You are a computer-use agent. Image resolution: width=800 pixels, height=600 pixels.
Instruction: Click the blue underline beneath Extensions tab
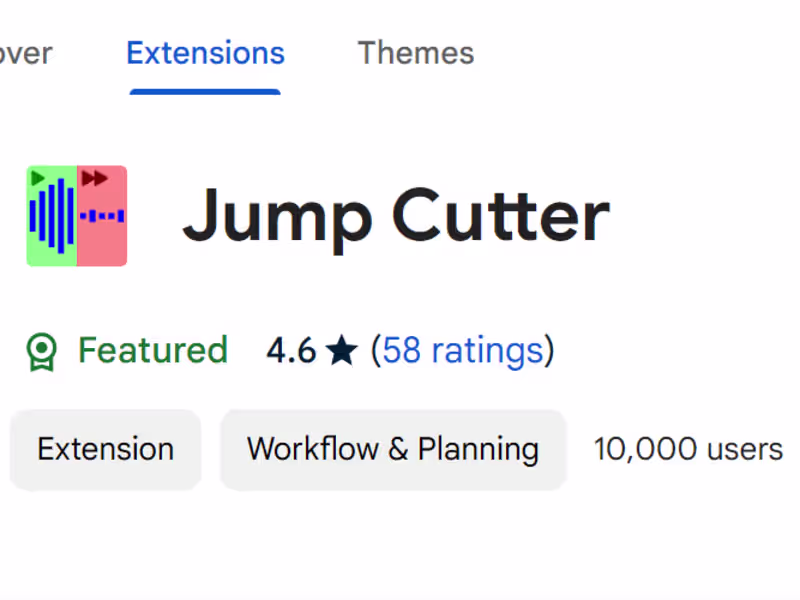(x=205, y=91)
